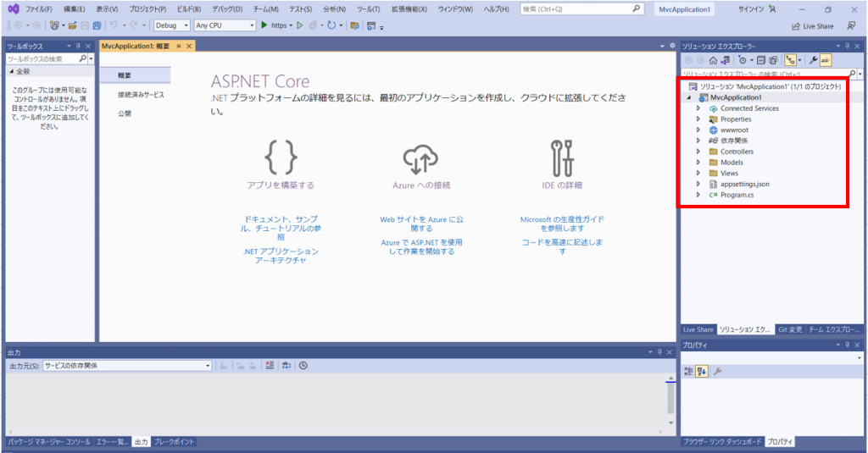Click the clock icon in Output toolbar
This screenshot has width=868, height=453.
pos(303,366)
